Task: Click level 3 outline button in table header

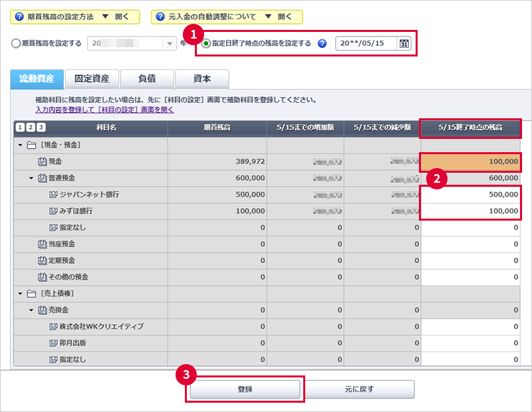Action: [x=41, y=128]
